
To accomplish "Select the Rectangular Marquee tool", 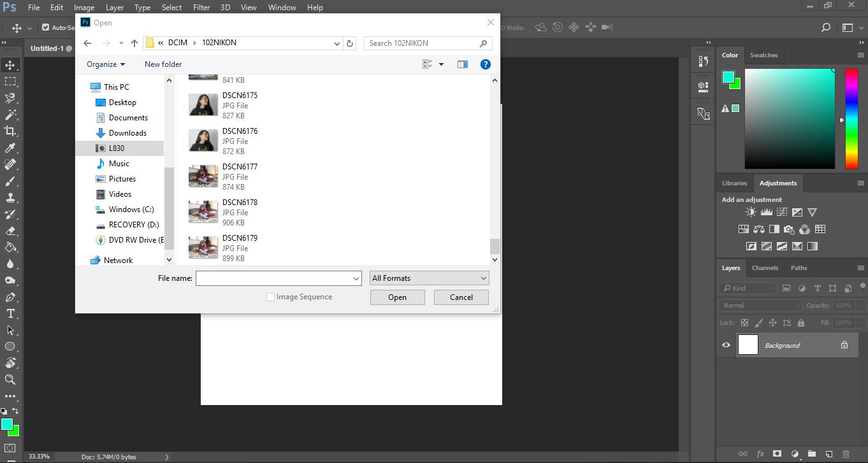I will pyautogui.click(x=10, y=82).
